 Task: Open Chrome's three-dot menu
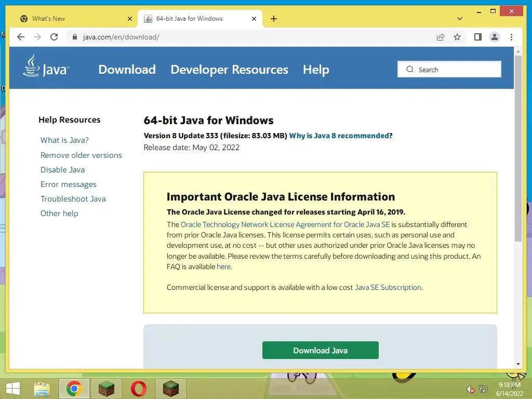click(511, 37)
